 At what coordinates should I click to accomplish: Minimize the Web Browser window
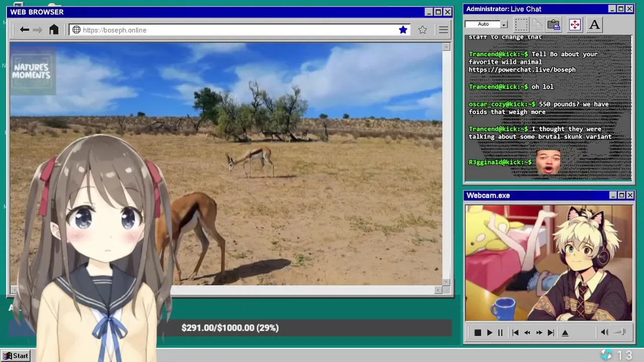[429, 12]
